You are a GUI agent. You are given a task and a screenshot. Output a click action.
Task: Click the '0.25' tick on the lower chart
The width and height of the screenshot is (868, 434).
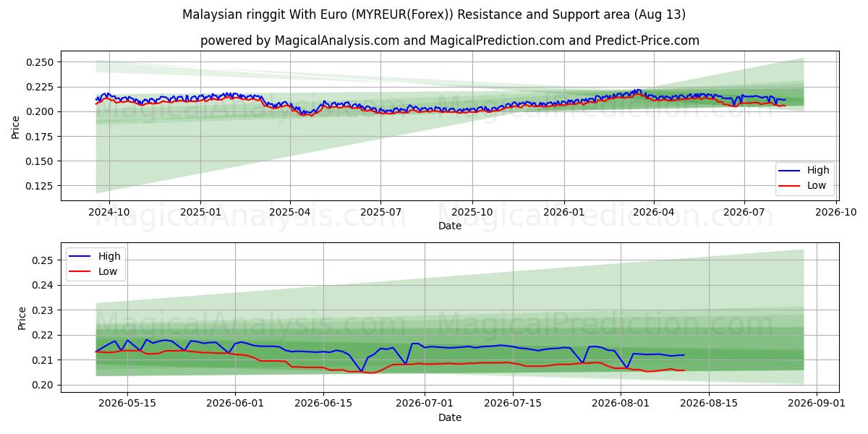coord(44,260)
